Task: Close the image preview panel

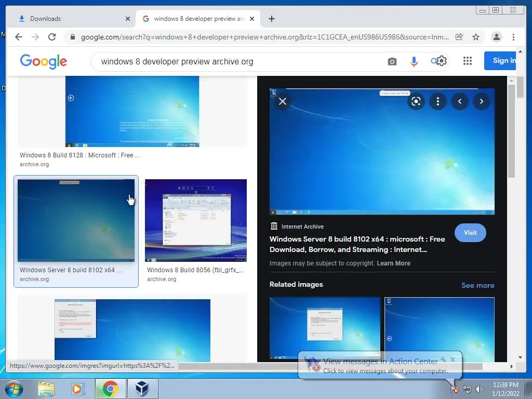Action: 283,101
